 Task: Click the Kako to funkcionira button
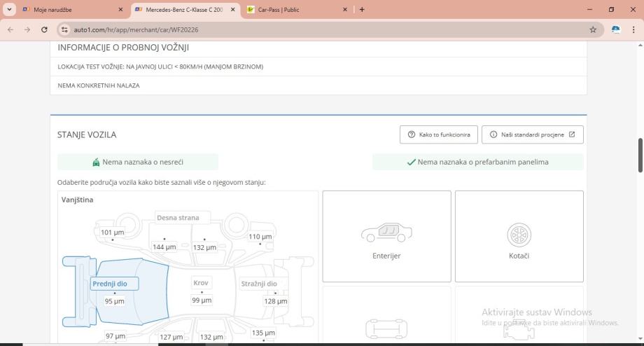click(439, 134)
